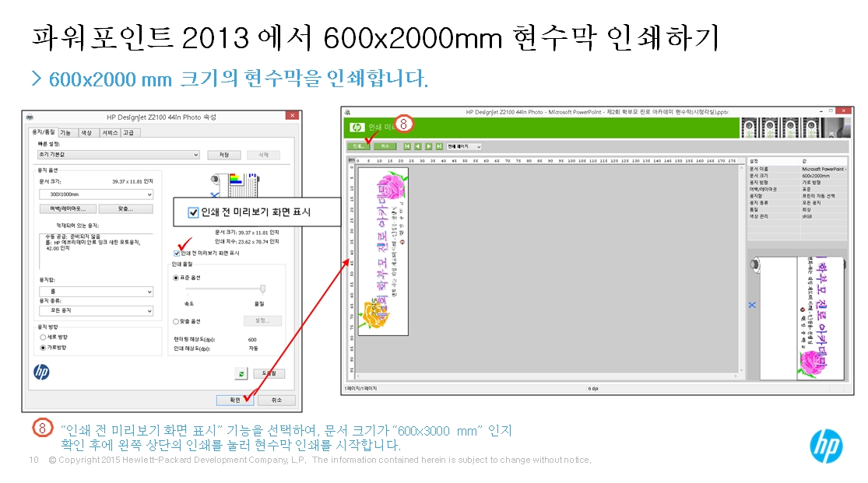
Task: Click the disabled 삭제 button
Action: pyautogui.click(x=263, y=155)
